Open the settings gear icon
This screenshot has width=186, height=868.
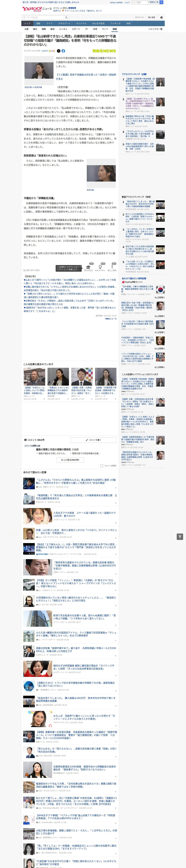coord(161,17)
